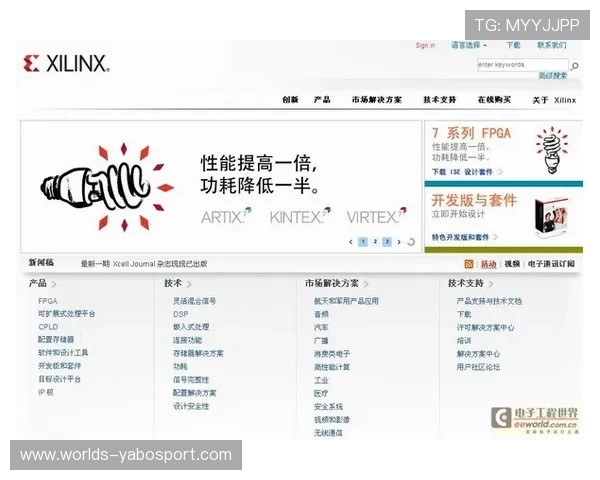600x480 pixels.
Task: Click the 许可解决方案中心 link
Action: (485, 328)
